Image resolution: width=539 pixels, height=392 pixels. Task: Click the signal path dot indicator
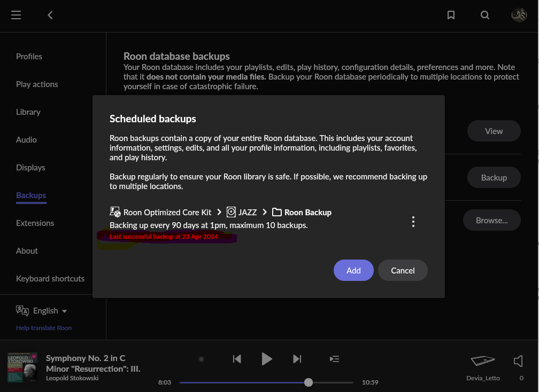[202, 359]
